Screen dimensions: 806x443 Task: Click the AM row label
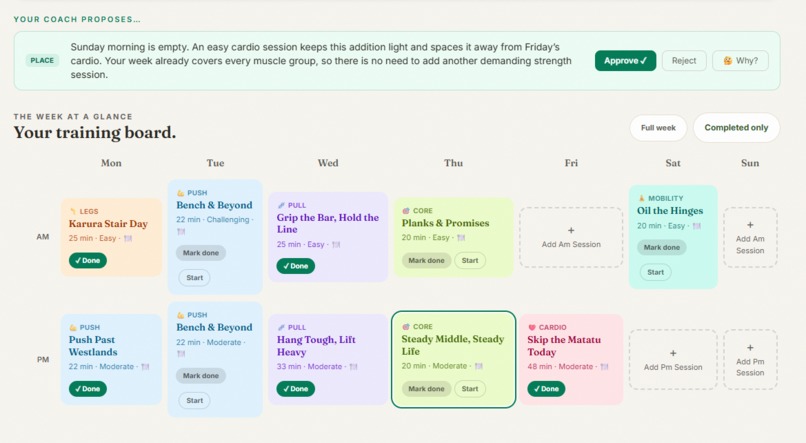[43, 237]
